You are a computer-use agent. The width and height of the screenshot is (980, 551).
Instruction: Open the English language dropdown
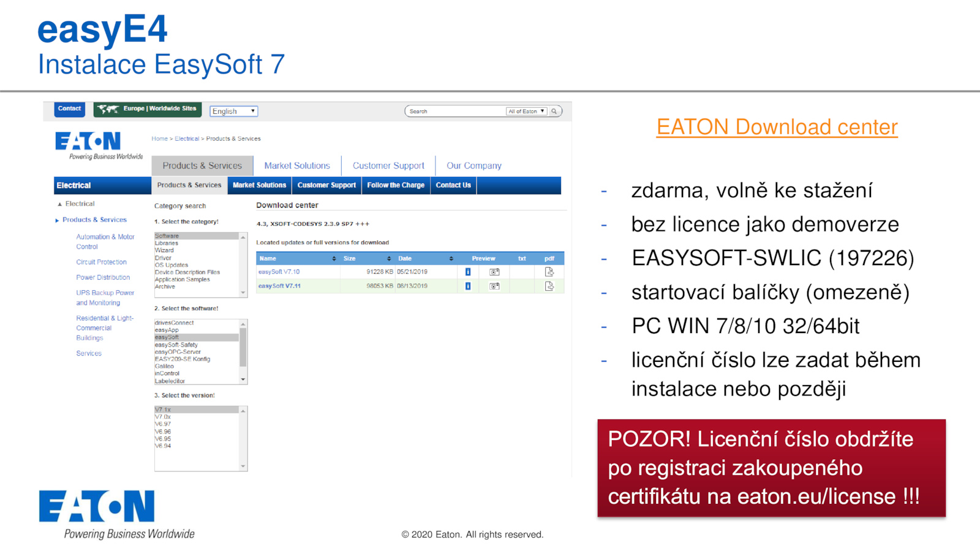[234, 111]
